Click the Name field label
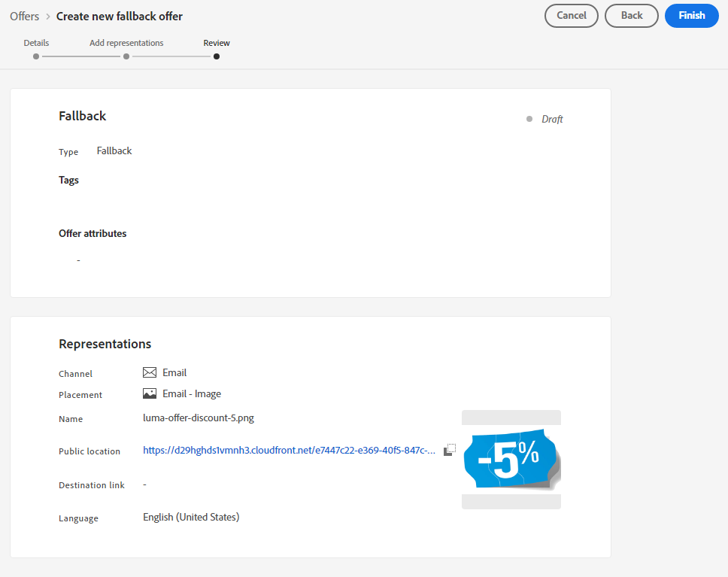Image resolution: width=728 pixels, height=577 pixels. click(71, 419)
